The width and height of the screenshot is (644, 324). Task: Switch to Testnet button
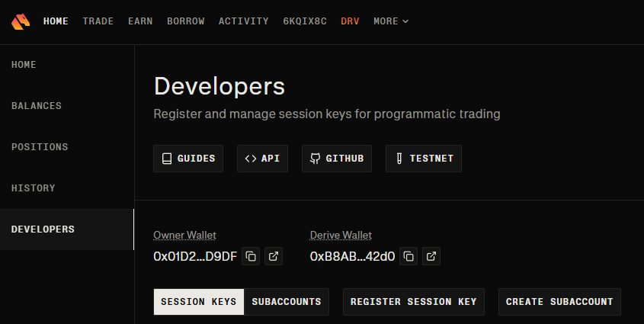click(x=424, y=159)
